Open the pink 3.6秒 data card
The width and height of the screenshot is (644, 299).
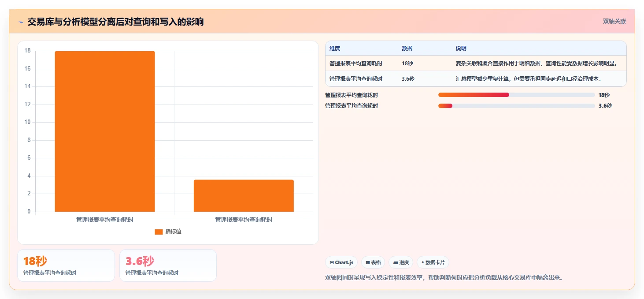[168, 265]
